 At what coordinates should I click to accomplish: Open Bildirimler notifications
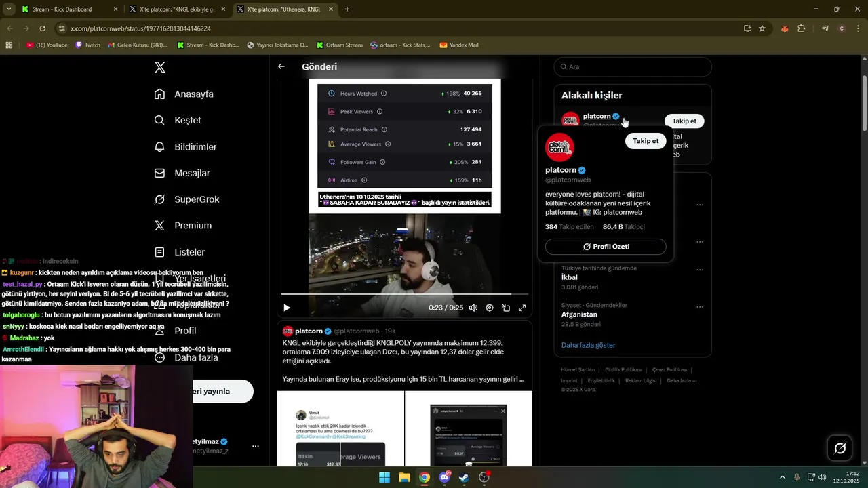185,146
